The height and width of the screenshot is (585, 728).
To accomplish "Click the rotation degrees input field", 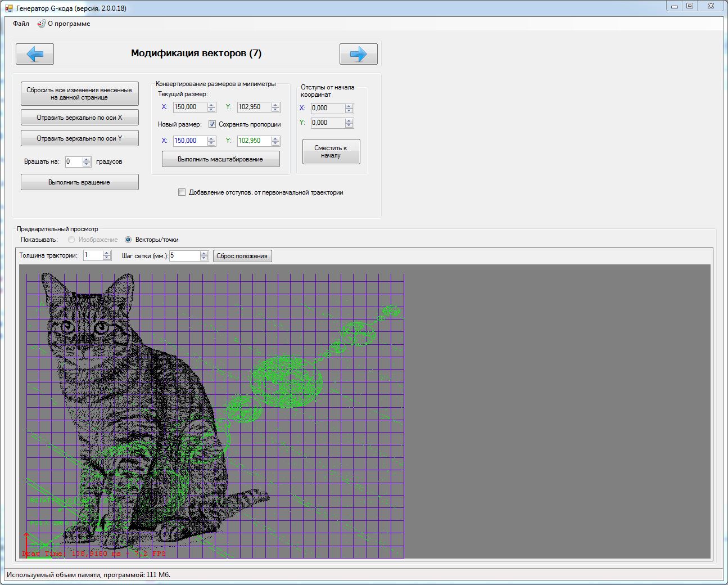I will pos(74,161).
